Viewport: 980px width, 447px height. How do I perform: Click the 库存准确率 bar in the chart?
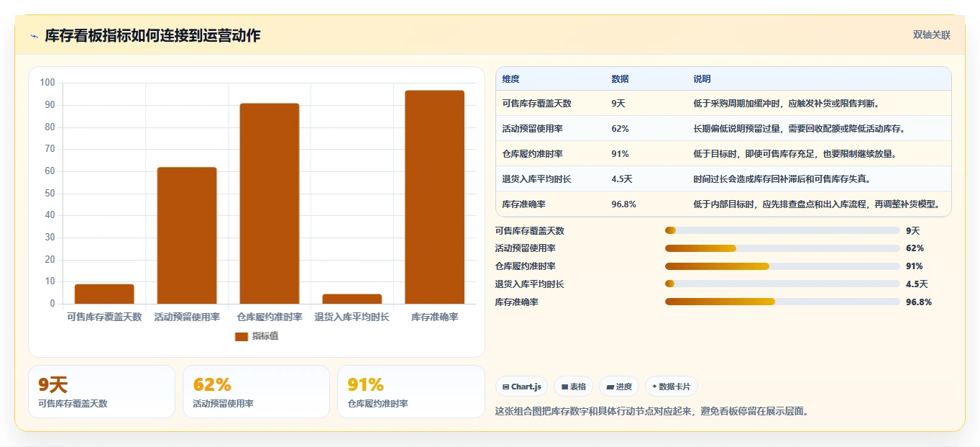point(435,197)
